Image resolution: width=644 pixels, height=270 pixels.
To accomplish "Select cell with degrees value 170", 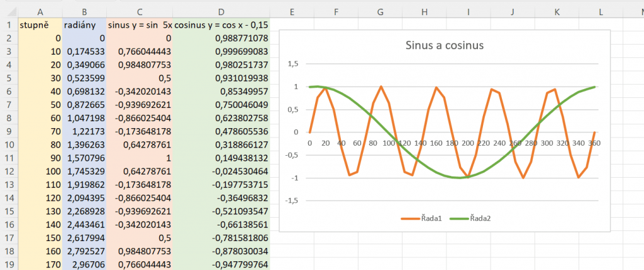I will pos(40,264).
